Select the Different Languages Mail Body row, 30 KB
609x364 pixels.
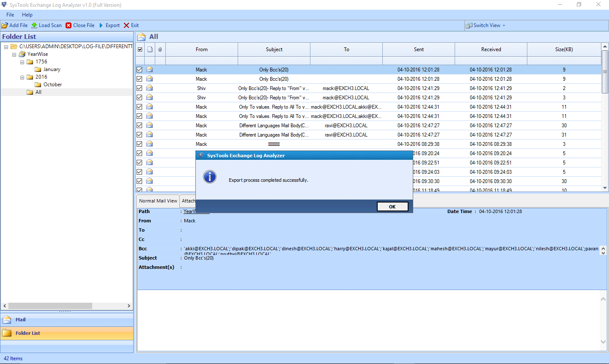[368, 126]
